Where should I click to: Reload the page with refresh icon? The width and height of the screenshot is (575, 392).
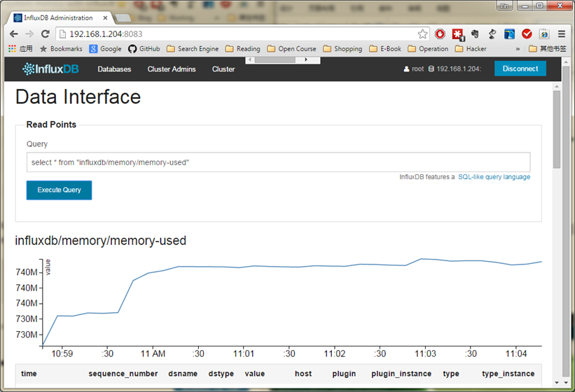pyautogui.click(x=44, y=34)
